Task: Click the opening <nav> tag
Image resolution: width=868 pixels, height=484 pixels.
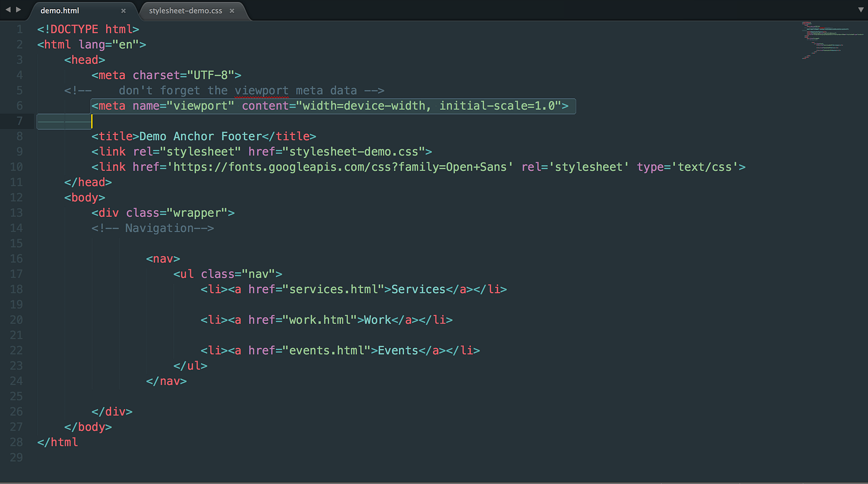Action: [x=163, y=259]
